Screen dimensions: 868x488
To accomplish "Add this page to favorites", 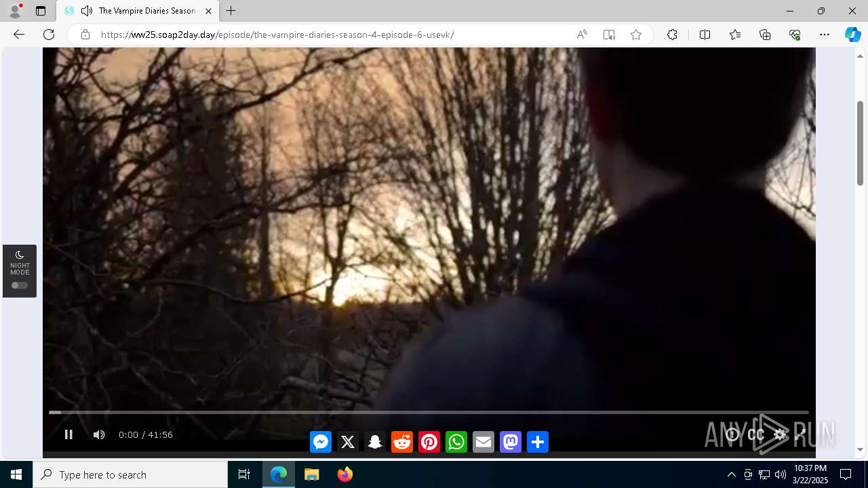I will [x=636, y=35].
